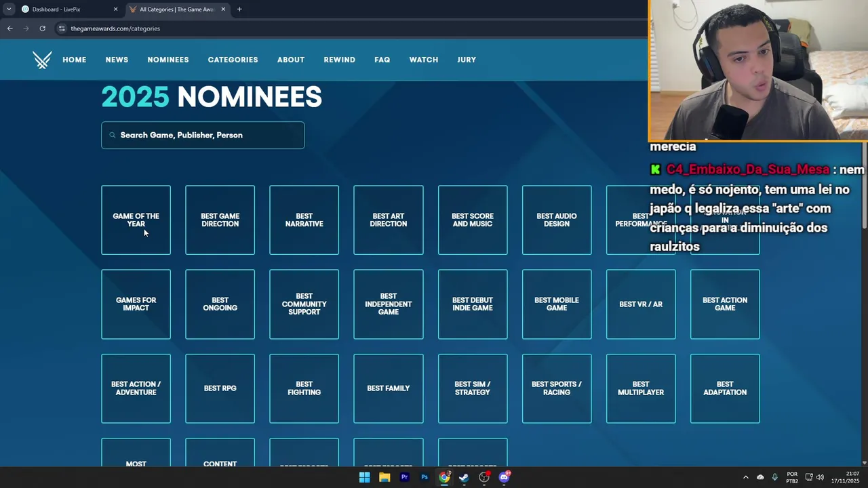Open the CATEGORIES nav item

[x=233, y=60]
